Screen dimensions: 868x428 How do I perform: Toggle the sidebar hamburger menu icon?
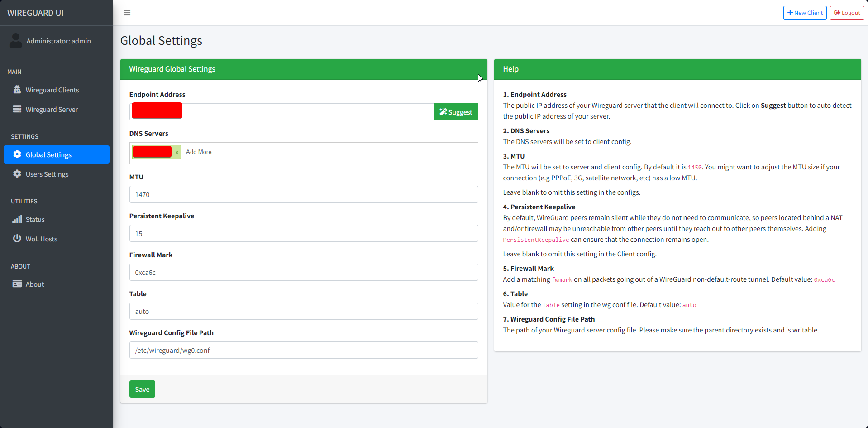pos(127,13)
